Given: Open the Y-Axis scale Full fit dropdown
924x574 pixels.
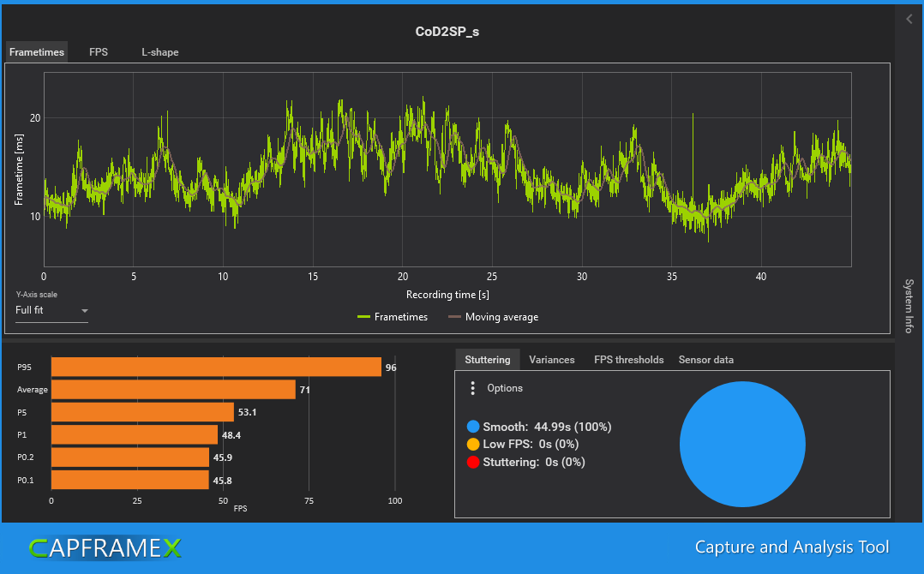Looking at the screenshot, I should point(51,310).
